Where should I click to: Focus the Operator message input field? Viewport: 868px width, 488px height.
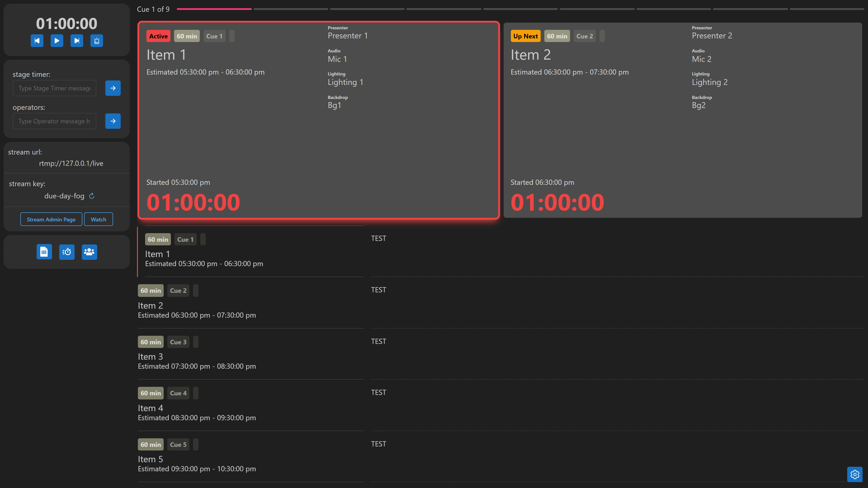54,121
